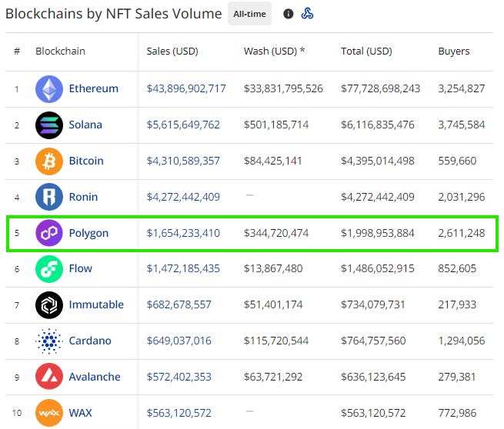Open the WAX blockchain link

point(80,413)
